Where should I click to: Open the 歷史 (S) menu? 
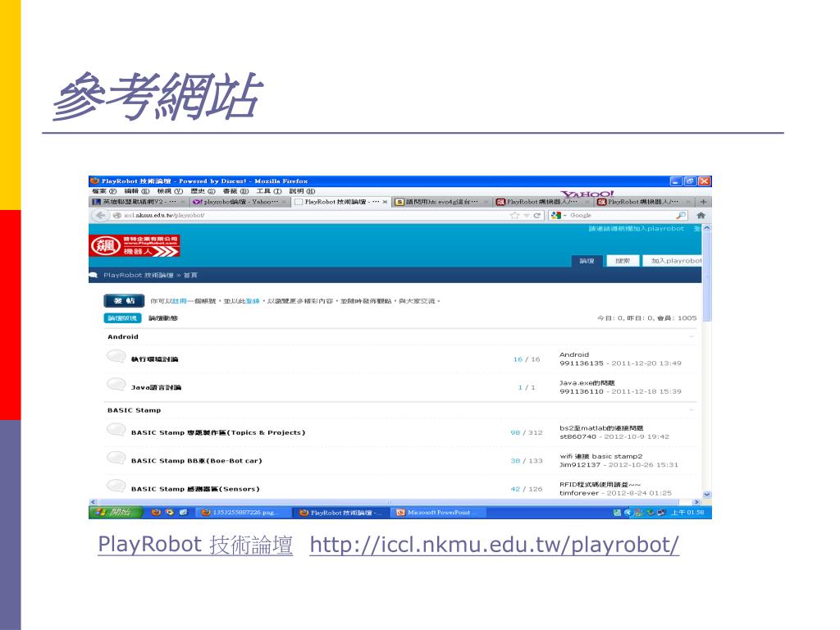click(203, 191)
